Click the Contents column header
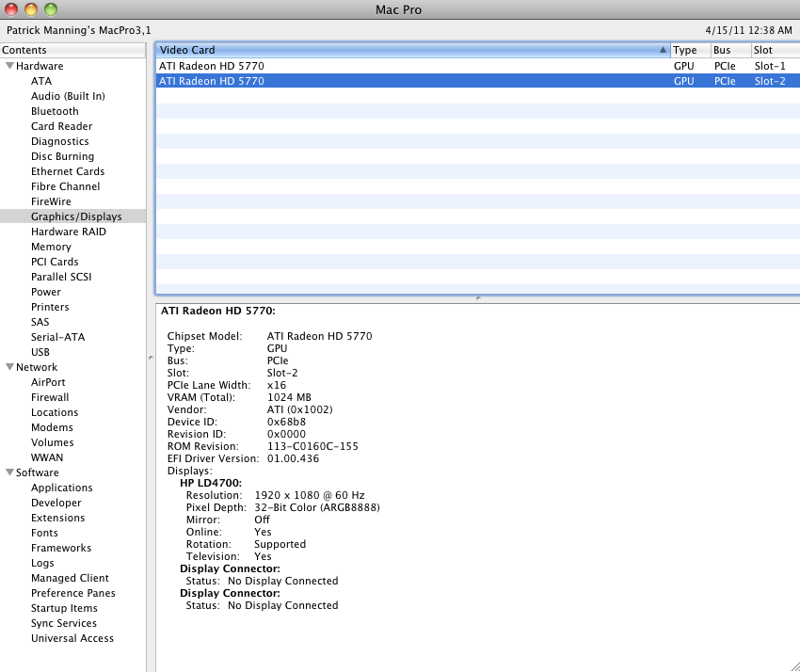The image size is (800, 672). click(x=72, y=50)
